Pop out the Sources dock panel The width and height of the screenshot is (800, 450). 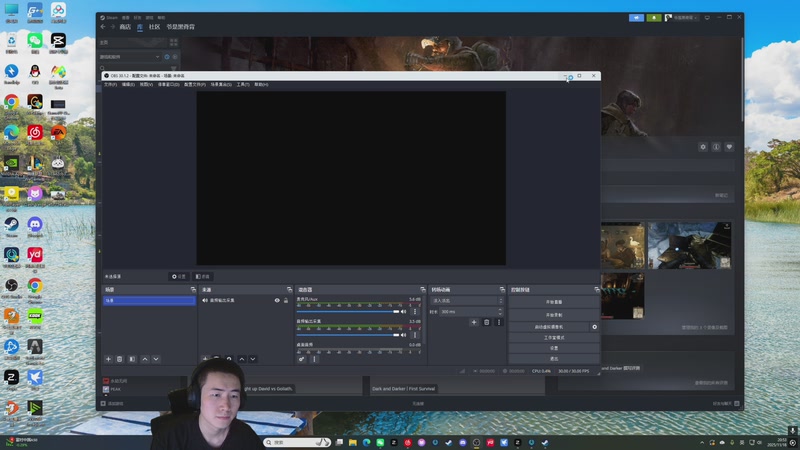click(289, 290)
